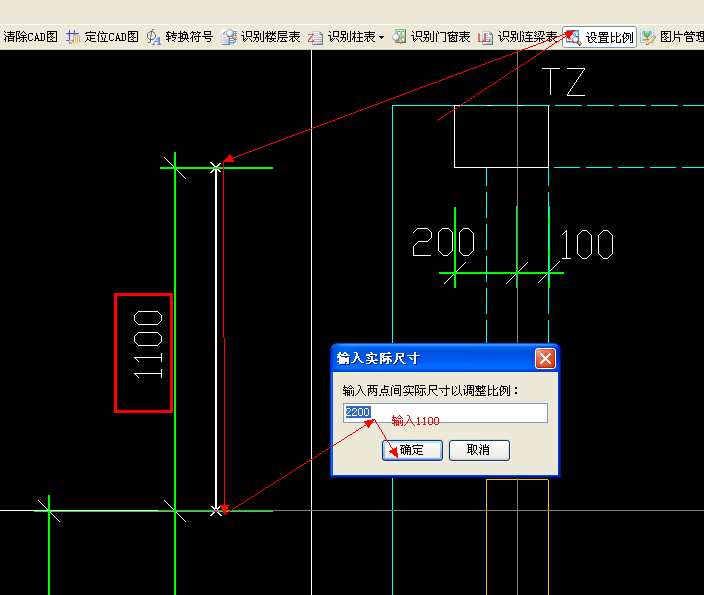
Task: Select the 识别柱表 toolbar label
Action: (352, 37)
